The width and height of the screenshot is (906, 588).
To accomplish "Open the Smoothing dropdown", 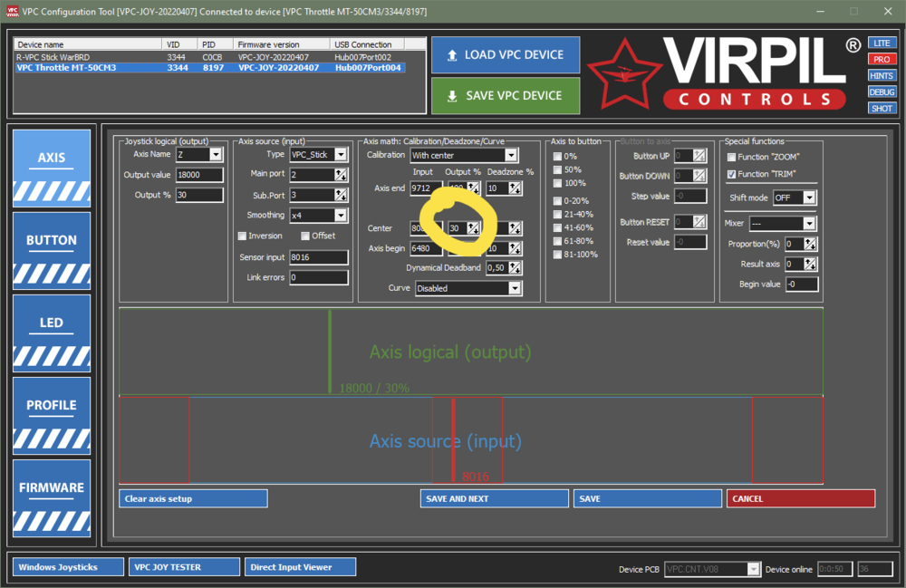I will (341, 216).
